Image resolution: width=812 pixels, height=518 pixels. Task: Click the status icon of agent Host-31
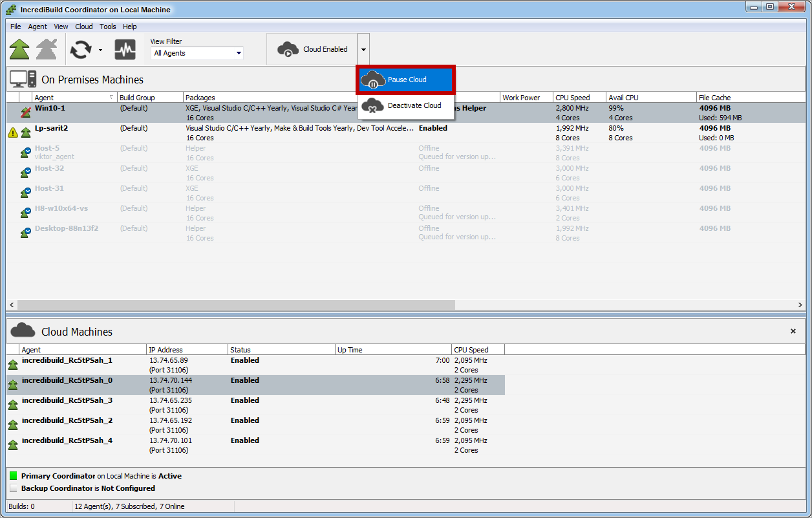26,193
